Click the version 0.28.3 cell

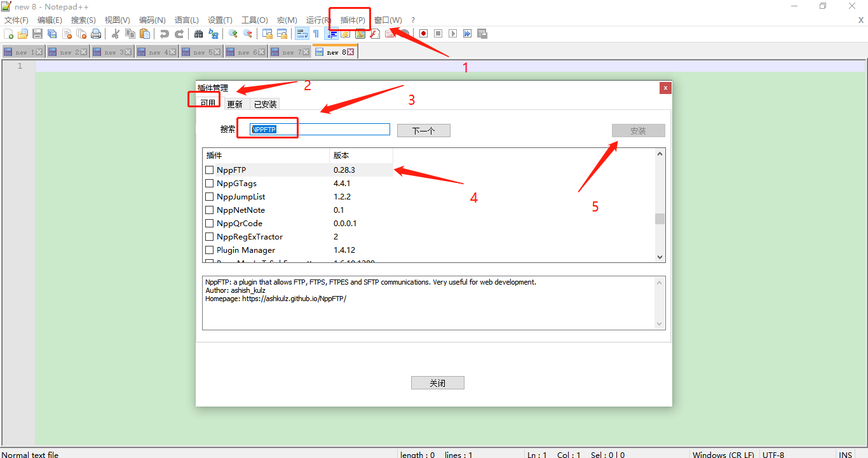click(344, 170)
